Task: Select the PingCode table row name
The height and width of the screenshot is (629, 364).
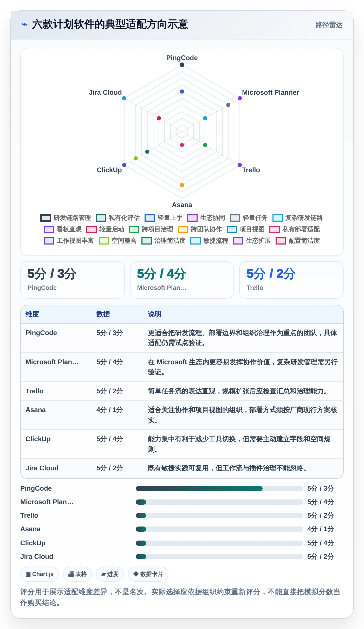Action: (41, 333)
